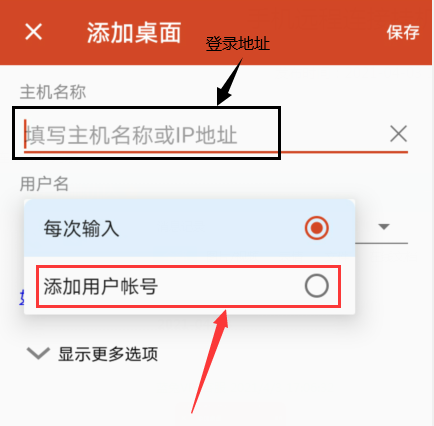The width and height of the screenshot is (434, 426).
Task: Click the partly hidden blue link behind the popup
Action: coord(22,297)
